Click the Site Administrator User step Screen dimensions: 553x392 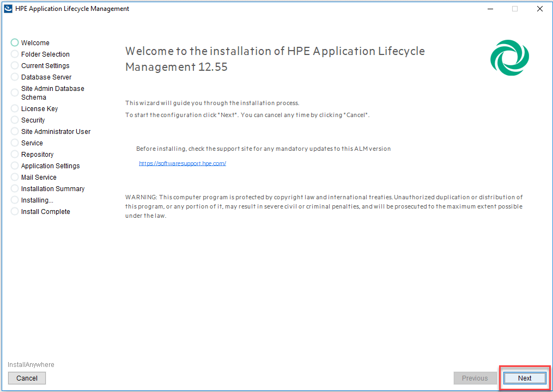click(56, 132)
